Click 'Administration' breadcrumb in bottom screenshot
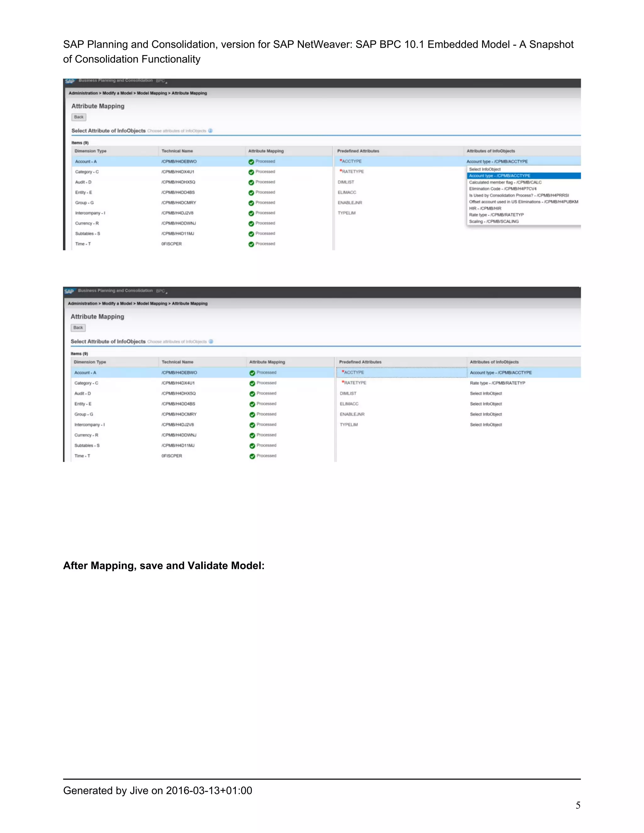 click(x=82, y=304)
